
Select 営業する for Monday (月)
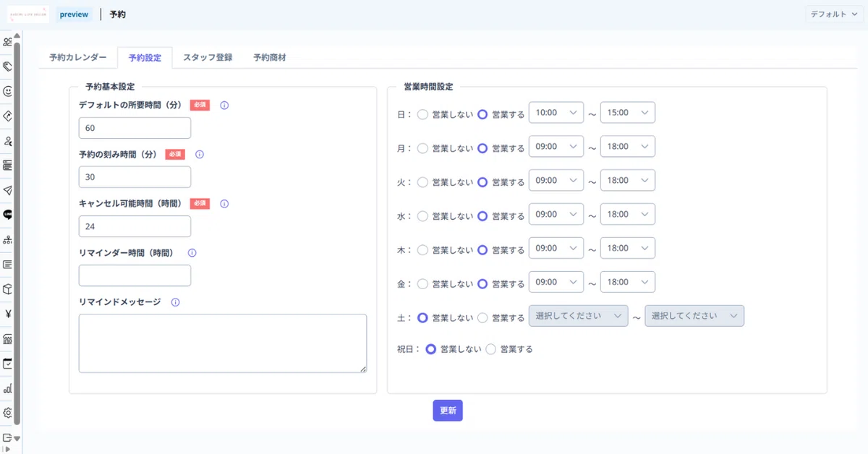pyautogui.click(x=482, y=147)
